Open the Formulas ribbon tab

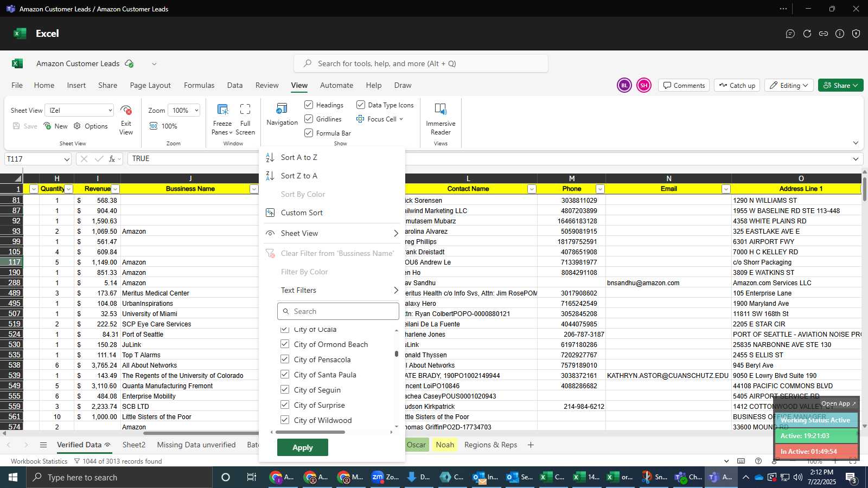(199, 85)
